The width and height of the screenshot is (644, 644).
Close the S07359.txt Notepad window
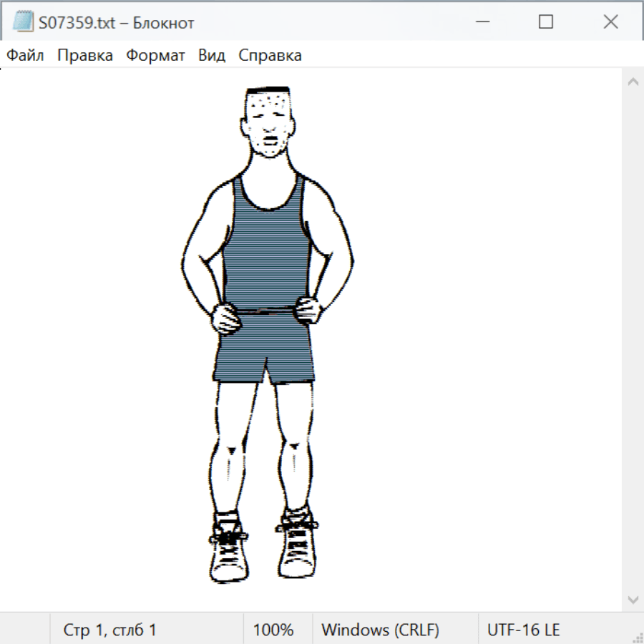(x=610, y=22)
